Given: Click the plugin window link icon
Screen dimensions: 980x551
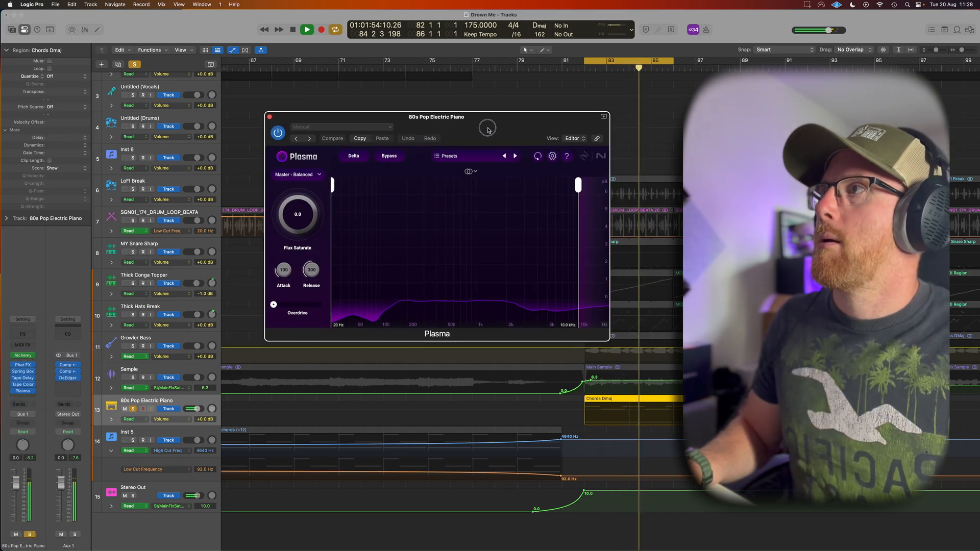Looking at the screenshot, I should pos(597,138).
